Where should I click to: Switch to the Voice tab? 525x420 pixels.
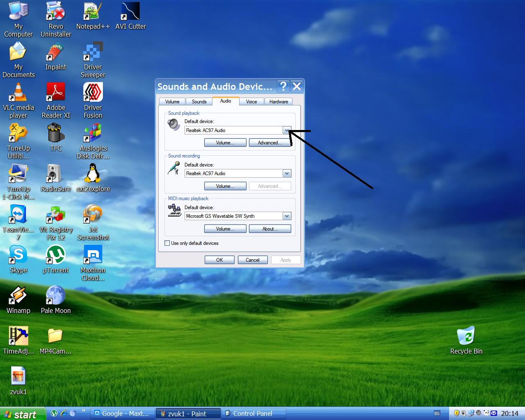pyautogui.click(x=251, y=102)
